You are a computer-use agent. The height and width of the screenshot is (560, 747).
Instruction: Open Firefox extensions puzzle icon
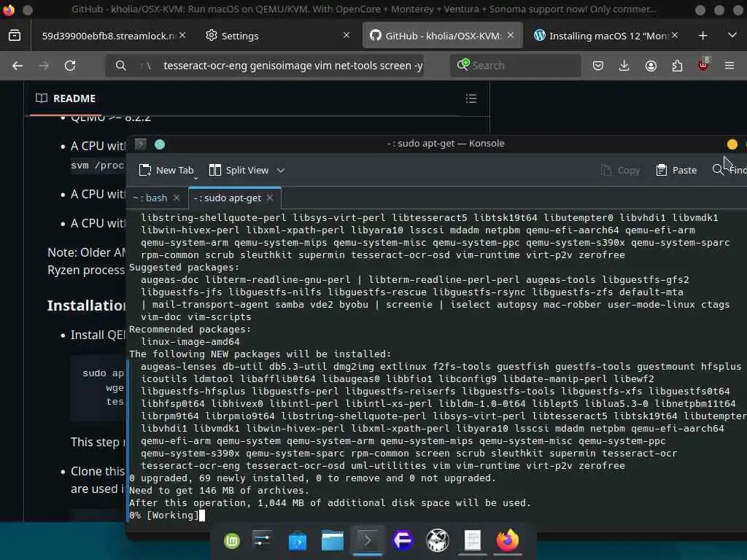[x=677, y=66]
